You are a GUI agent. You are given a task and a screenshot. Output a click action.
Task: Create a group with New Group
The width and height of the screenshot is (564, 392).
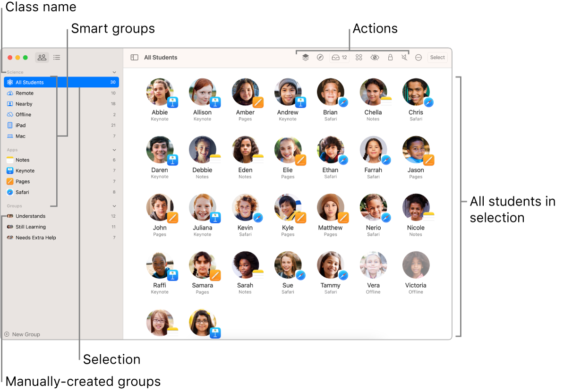[22, 334]
